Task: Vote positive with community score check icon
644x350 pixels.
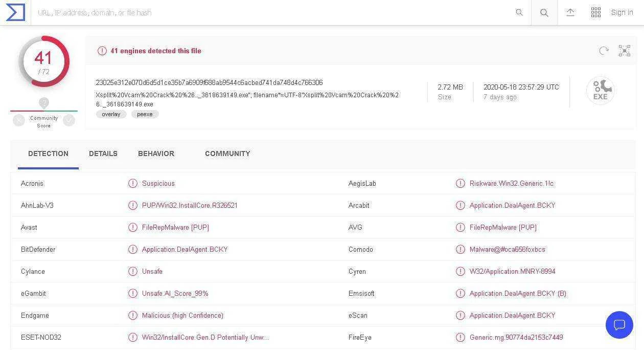Action: coord(69,120)
